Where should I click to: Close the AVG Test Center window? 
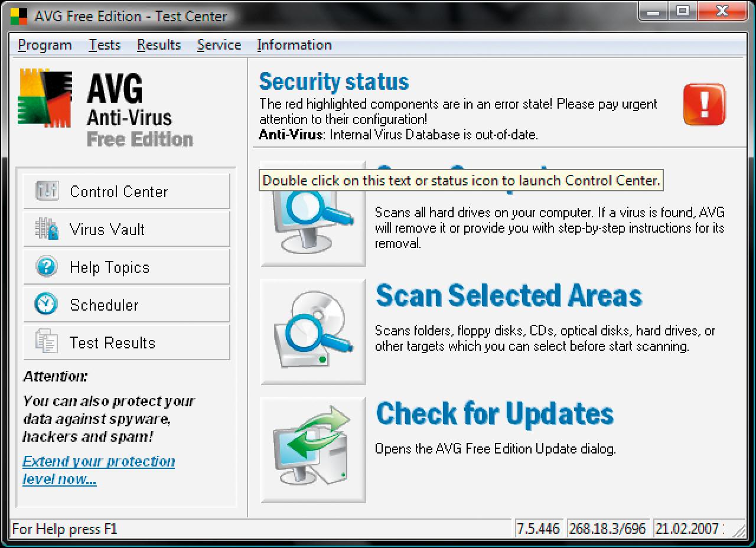click(x=722, y=11)
